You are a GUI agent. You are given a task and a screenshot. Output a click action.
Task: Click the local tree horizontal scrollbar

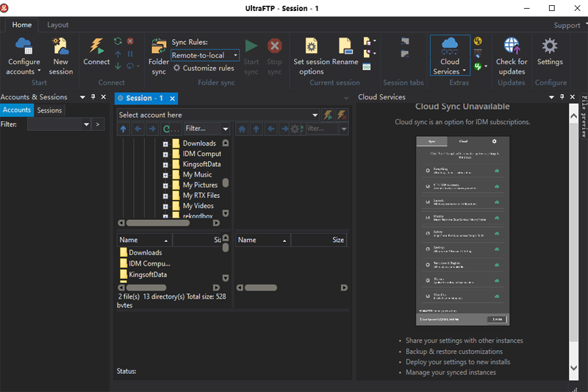tap(158, 223)
